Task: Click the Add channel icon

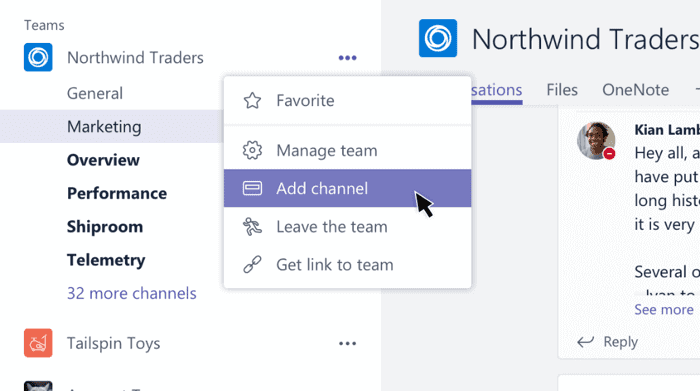Action: click(x=252, y=188)
